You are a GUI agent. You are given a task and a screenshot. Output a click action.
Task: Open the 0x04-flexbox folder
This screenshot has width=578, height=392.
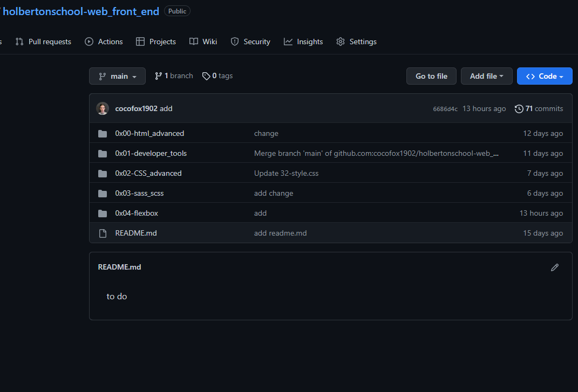point(137,213)
